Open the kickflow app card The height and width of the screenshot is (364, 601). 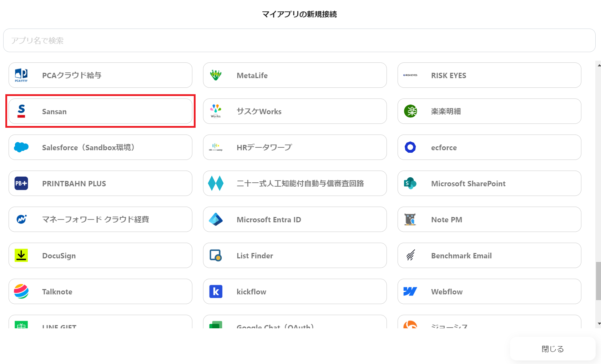[295, 291]
